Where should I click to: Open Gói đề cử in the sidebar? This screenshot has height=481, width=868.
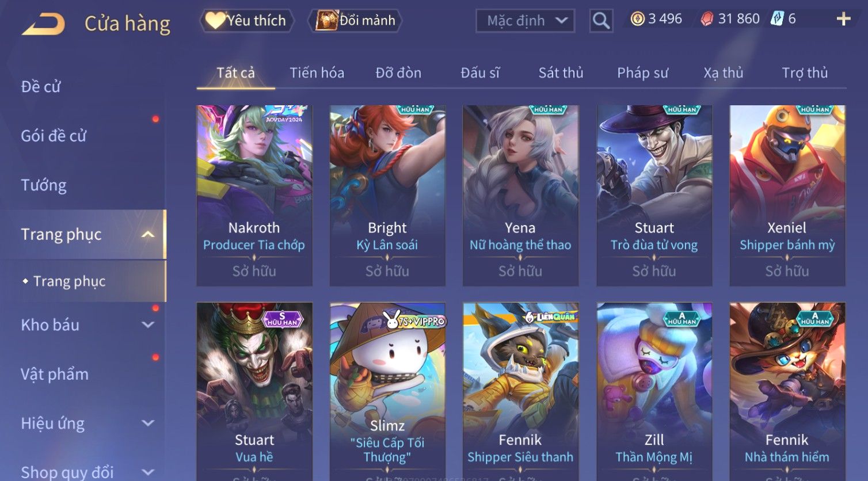54,136
